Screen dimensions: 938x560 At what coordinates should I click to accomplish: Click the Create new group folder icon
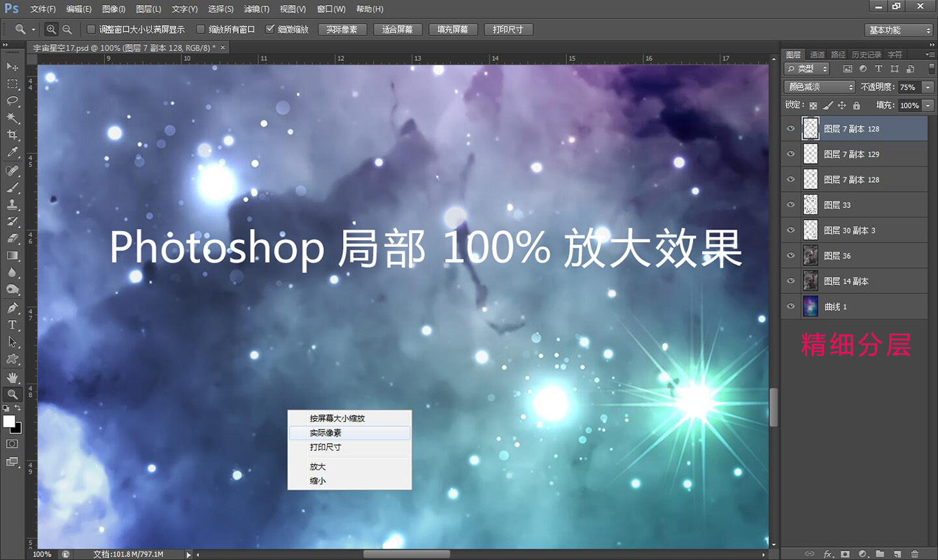click(x=880, y=553)
